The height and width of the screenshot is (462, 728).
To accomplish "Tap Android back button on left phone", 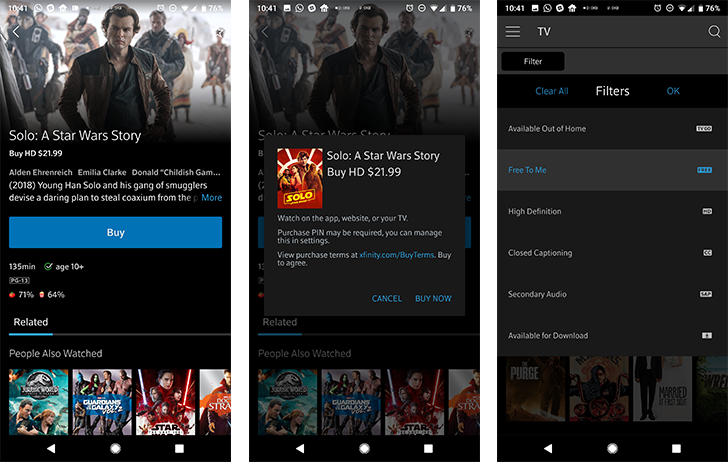I will 51,448.
